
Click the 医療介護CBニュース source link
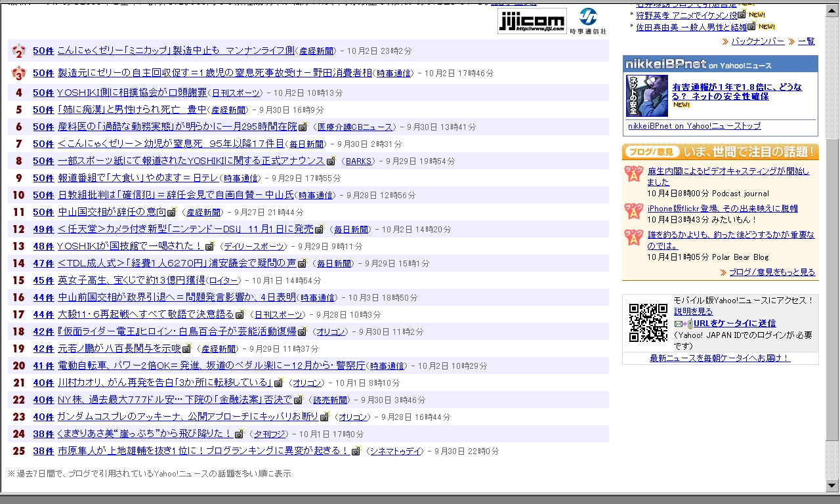355,127
